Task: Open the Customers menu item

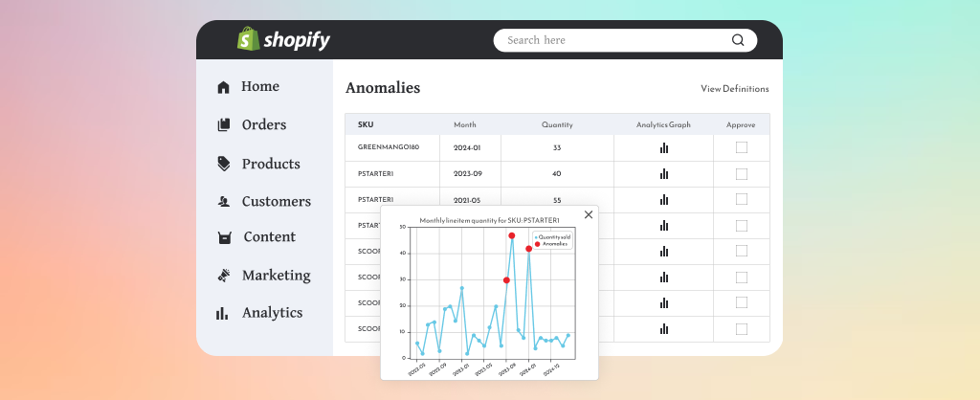Action: click(276, 201)
